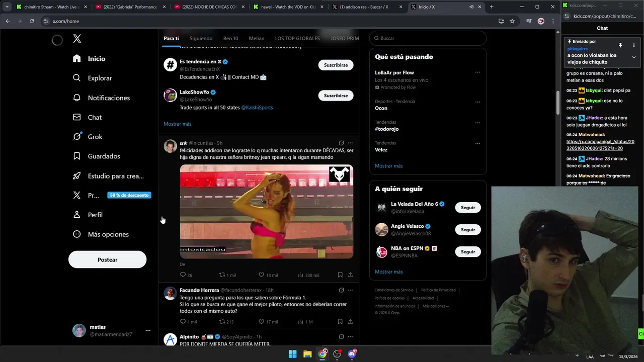Image resolution: width=644 pixels, height=362 pixels.
Task: Click the Buscar search field
Action: [428, 38]
